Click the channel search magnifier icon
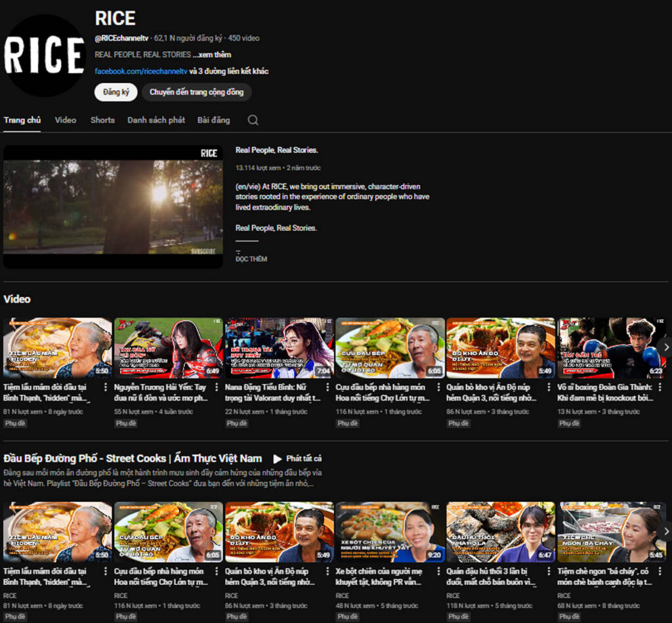 (253, 120)
